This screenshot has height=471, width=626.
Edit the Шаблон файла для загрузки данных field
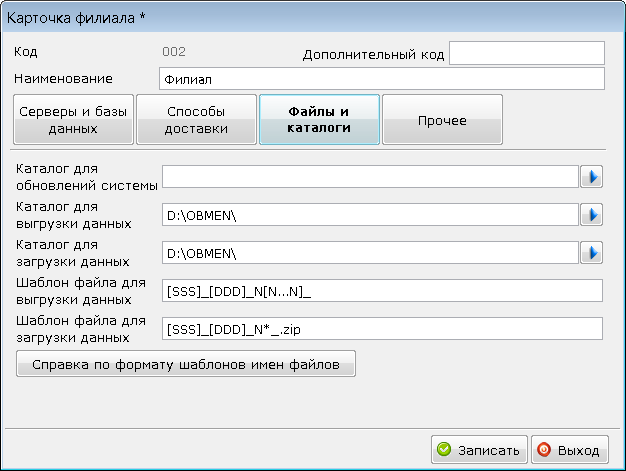pos(382,329)
